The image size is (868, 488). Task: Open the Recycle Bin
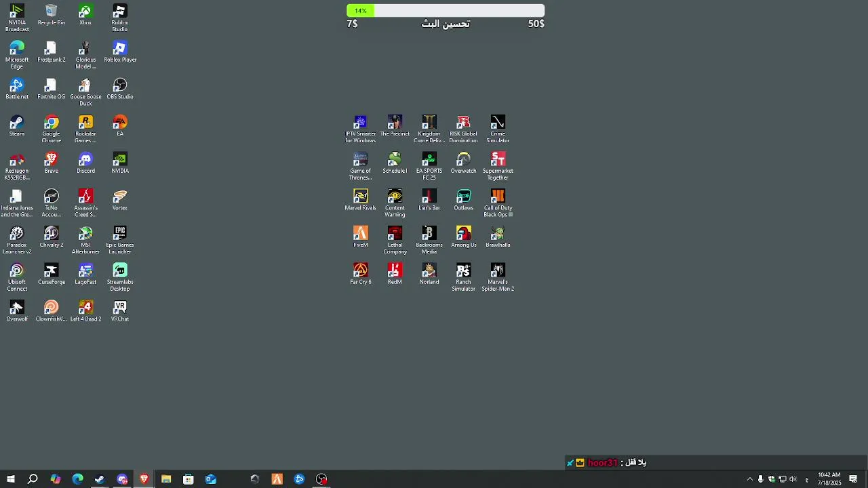point(52,15)
